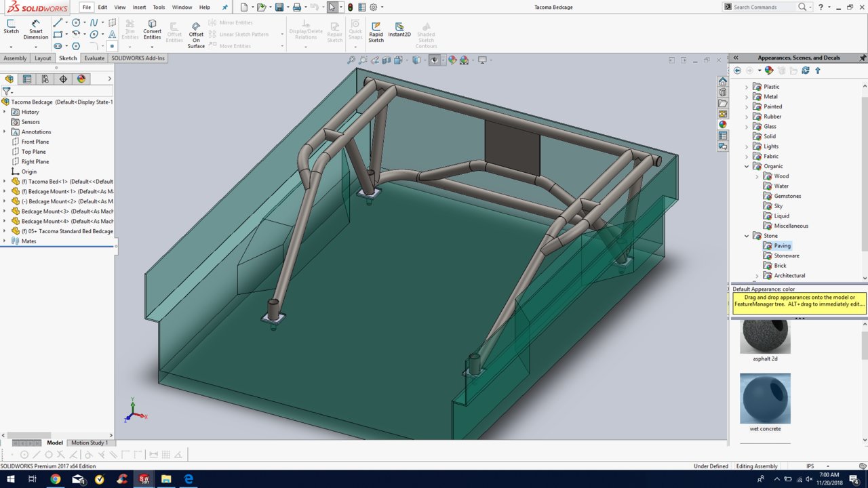The height and width of the screenshot is (488, 868).
Task: Click the Convert Entities tool
Action: (x=152, y=29)
